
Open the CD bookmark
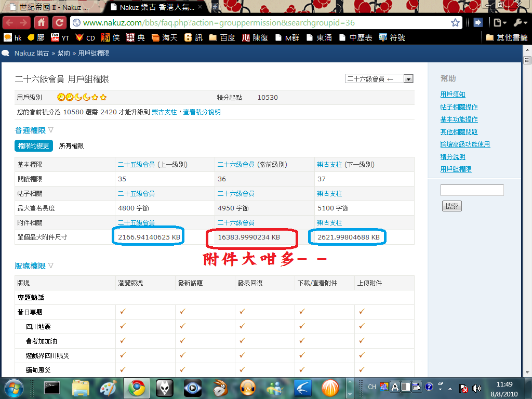(86, 37)
